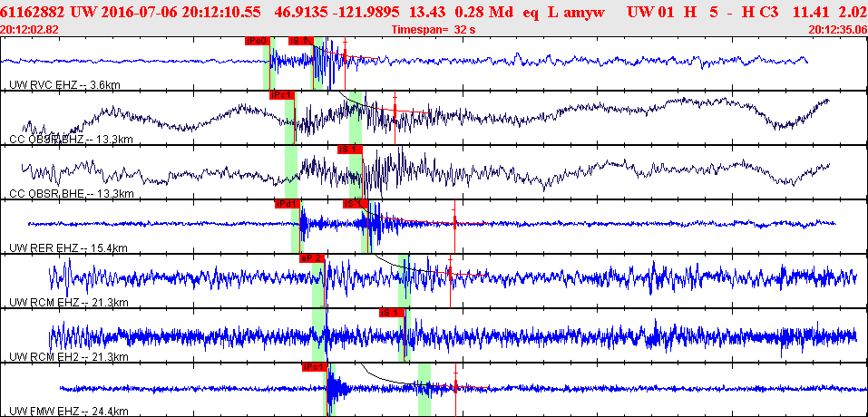Click the iPc1 pick flag on FMW trace
Image resolution: width=868 pixels, height=417 pixels.
tap(315, 366)
